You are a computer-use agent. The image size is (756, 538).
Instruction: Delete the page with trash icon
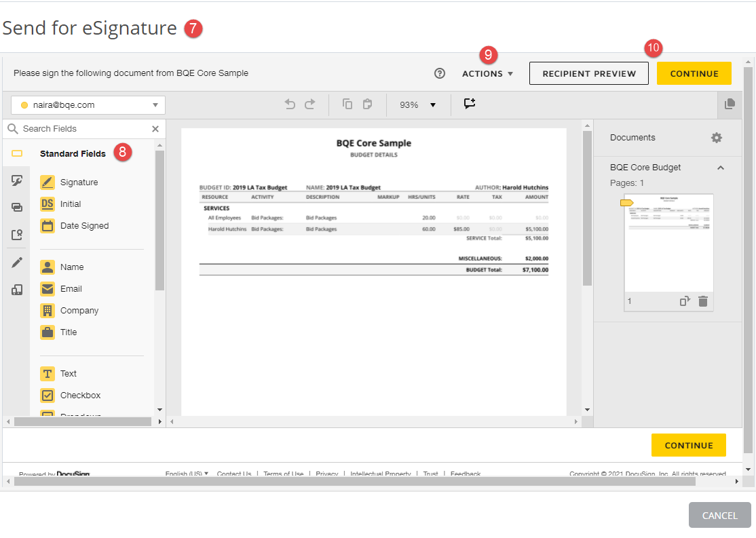[x=703, y=301]
